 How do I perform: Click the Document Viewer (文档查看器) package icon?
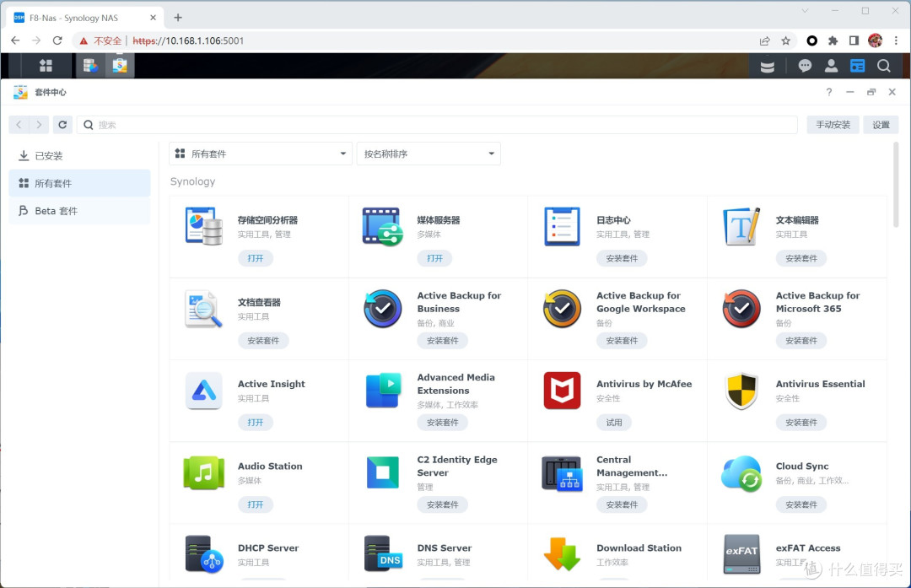(x=203, y=309)
